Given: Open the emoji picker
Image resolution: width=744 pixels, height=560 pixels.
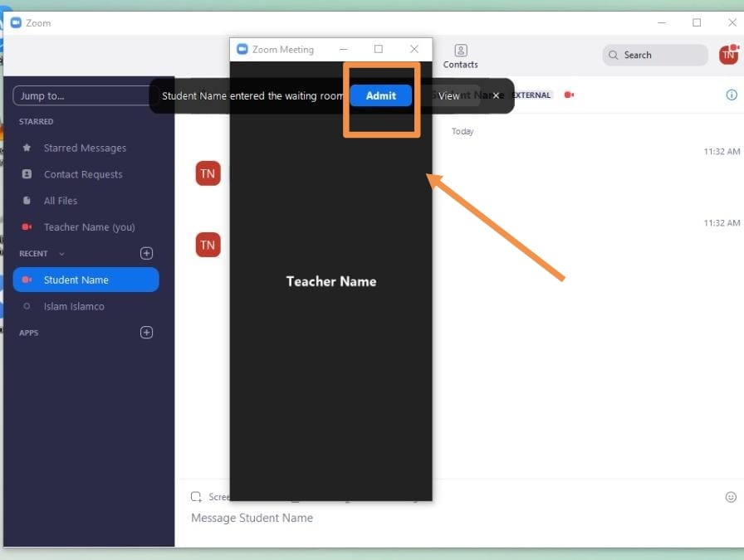Looking at the screenshot, I should pyautogui.click(x=731, y=497).
